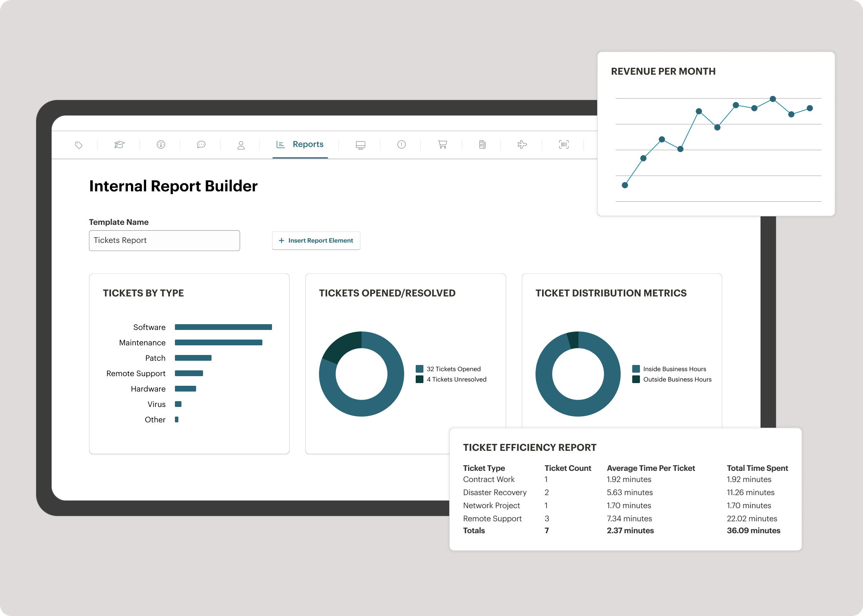Focus the Template Name input field
Image resolution: width=863 pixels, height=616 pixels.
(x=165, y=241)
